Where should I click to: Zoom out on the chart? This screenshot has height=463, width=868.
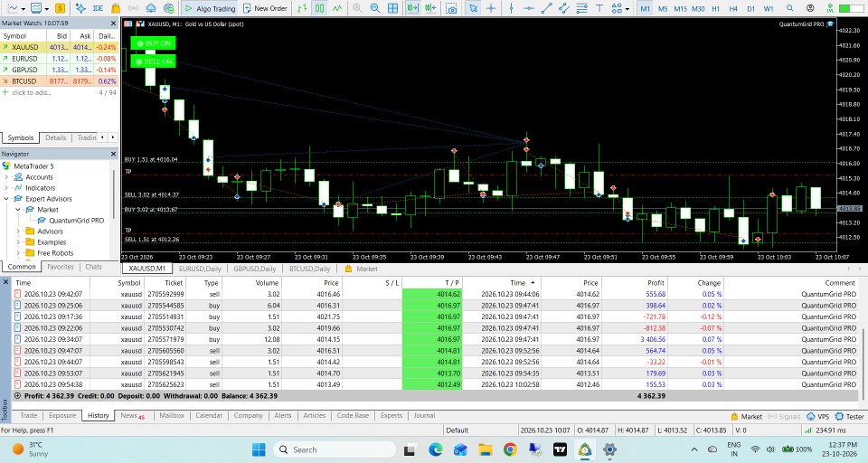(x=374, y=8)
